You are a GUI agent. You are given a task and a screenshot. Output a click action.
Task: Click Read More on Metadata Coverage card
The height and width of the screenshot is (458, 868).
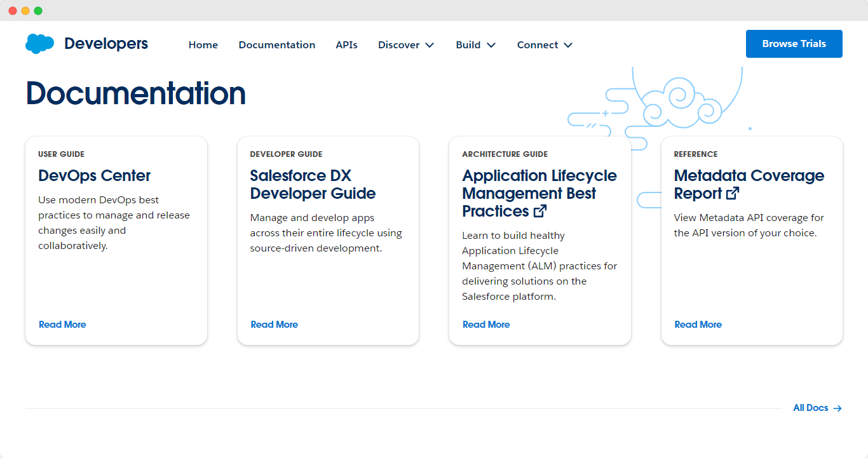click(x=698, y=325)
